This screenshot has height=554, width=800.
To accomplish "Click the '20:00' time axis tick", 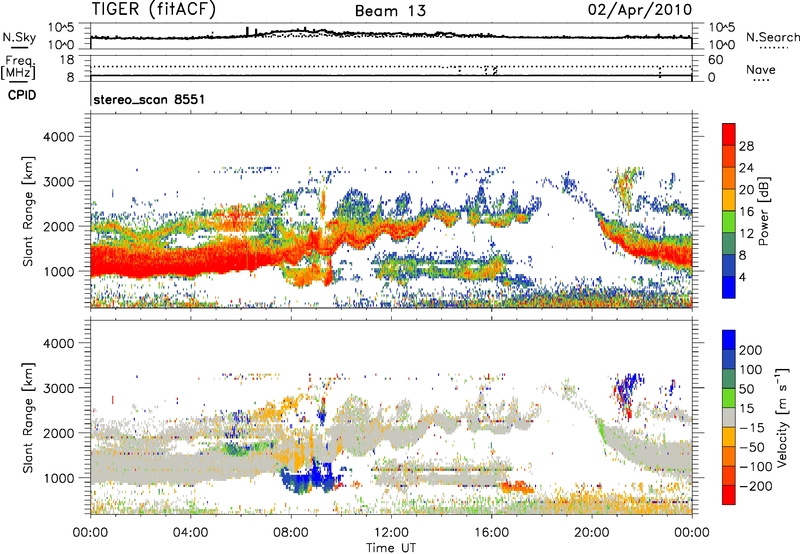I will (x=592, y=533).
